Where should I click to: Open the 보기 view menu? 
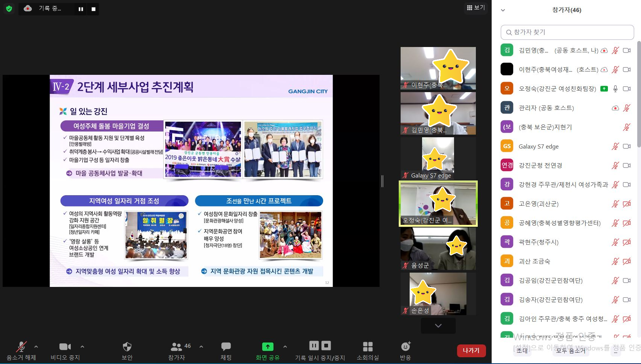[475, 8]
